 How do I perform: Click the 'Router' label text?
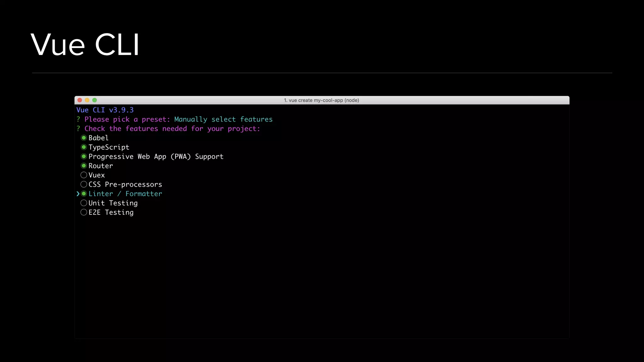click(x=101, y=166)
